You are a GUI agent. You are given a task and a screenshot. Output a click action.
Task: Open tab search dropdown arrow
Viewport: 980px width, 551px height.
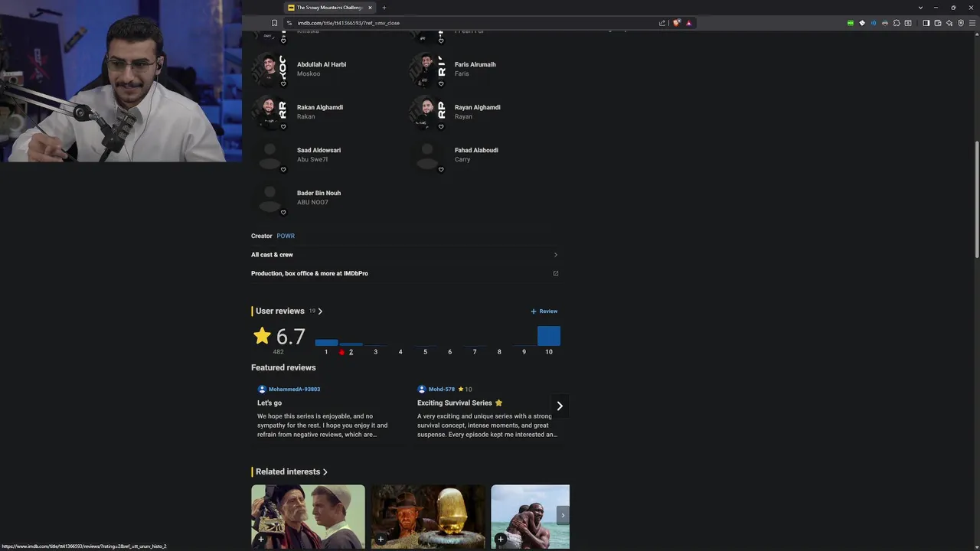pyautogui.click(x=920, y=8)
